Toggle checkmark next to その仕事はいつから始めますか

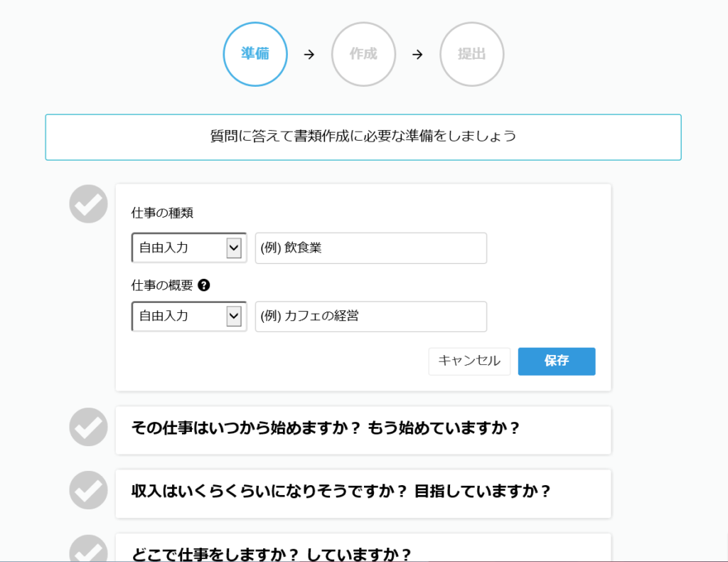point(88,427)
